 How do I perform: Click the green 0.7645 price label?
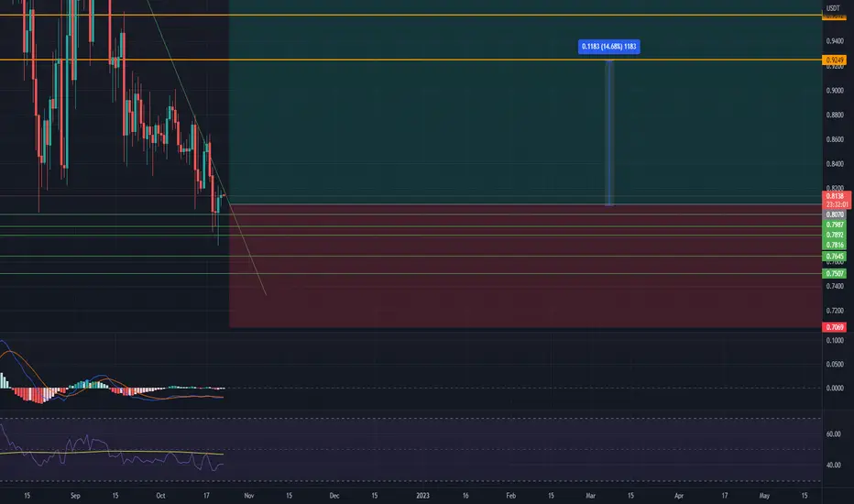[x=835, y=256]
